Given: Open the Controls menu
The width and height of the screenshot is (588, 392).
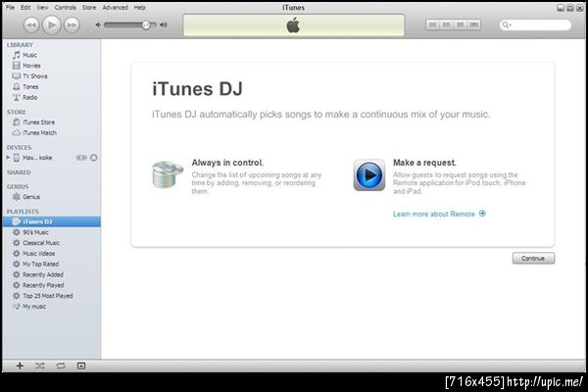Looking at the screenshot, I should pos(66,8).
